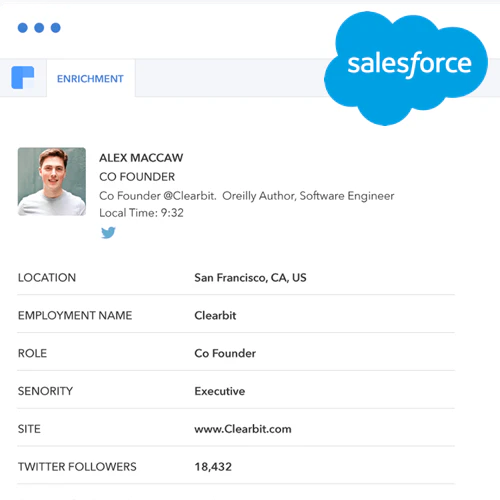Select the 18,432 followers count
This screenshot has width=500, height=500.
(x=213, y=467)
